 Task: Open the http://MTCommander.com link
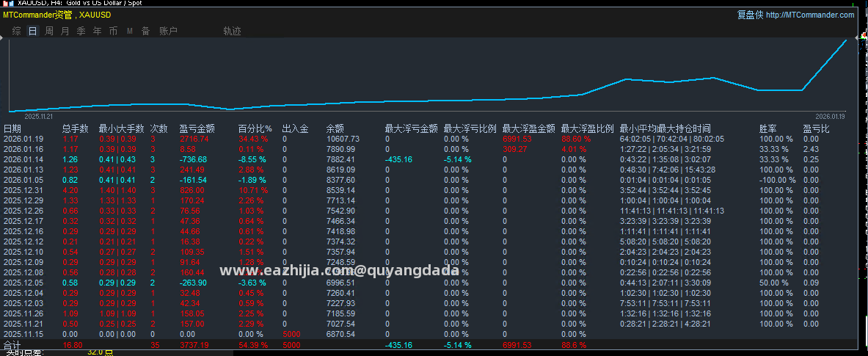pyautogui.click(x=810, y=15)
